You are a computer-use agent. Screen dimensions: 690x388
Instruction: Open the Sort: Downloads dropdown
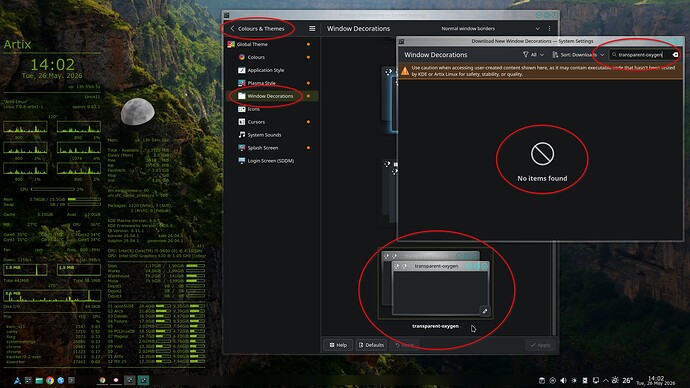578,55
